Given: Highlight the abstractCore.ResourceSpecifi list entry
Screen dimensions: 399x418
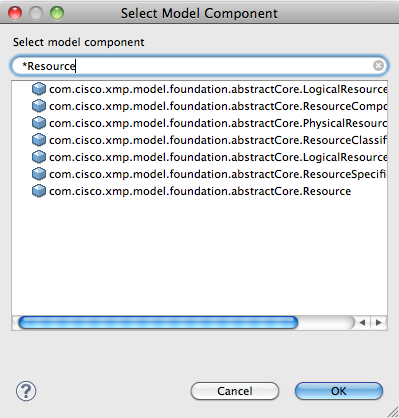Looking at the screenshot, I should click(210, 174).
